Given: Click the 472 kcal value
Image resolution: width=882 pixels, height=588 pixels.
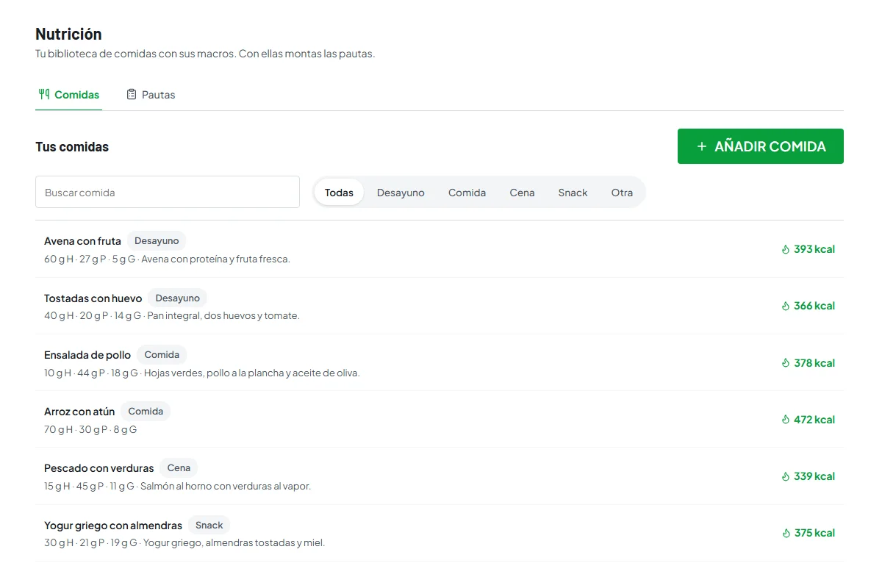Looking at the screenshot, I should [814, 420].
